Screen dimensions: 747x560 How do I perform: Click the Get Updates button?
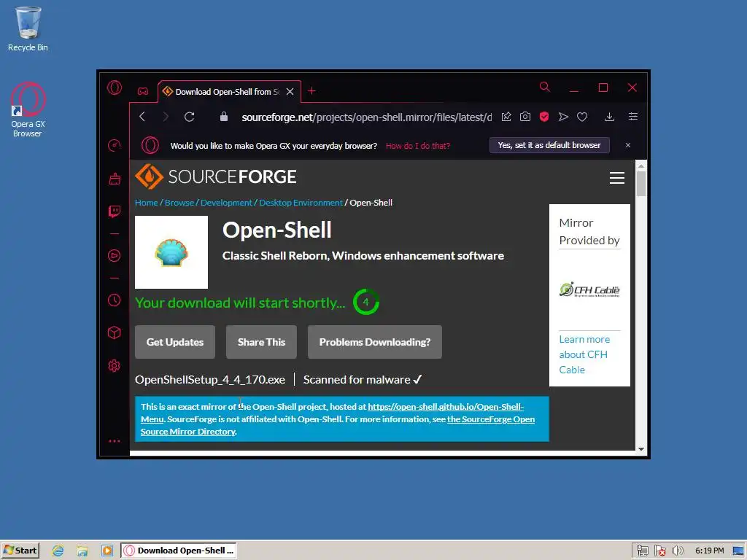175,342
